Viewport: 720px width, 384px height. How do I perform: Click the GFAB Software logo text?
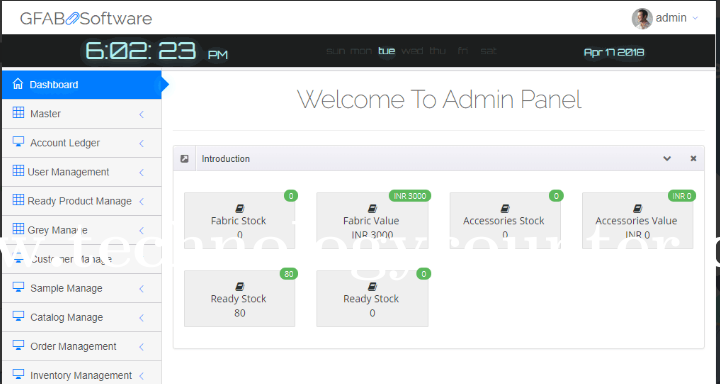(x=86, y=19)
